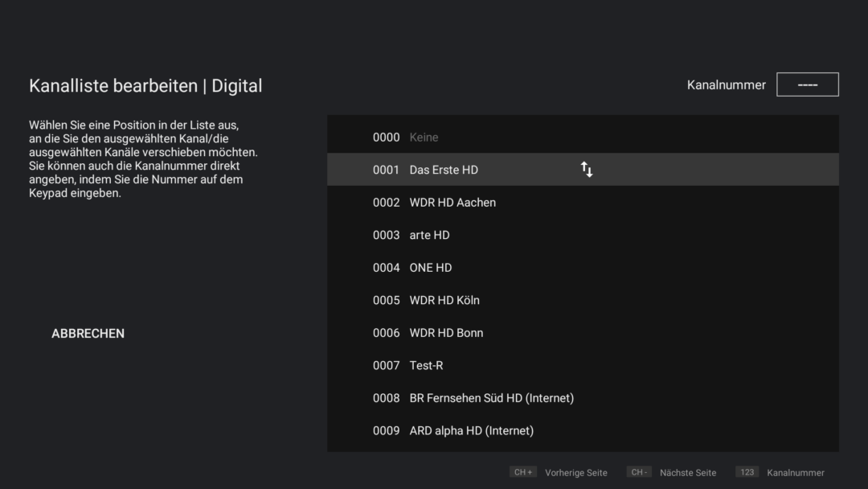Viewport: 868px width, 489px height.
Task: Go to Vorherige Seite
Action: (x=575, y=473)
